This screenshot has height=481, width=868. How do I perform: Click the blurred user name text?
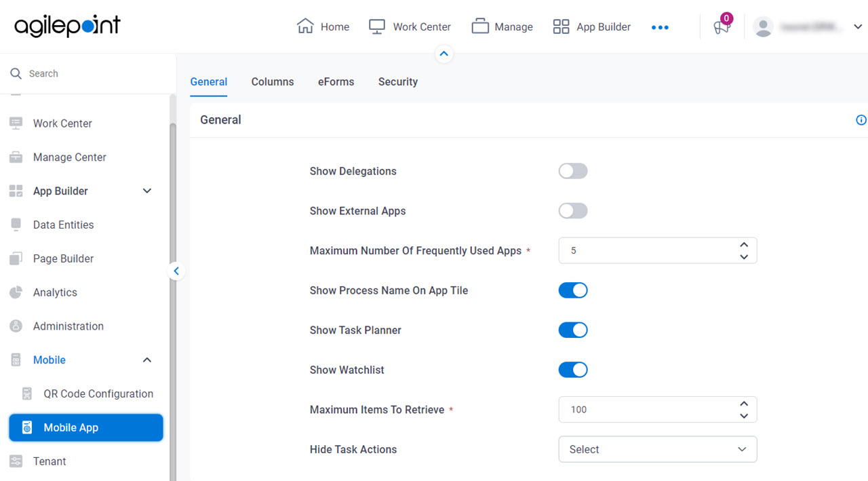(810, 27)
